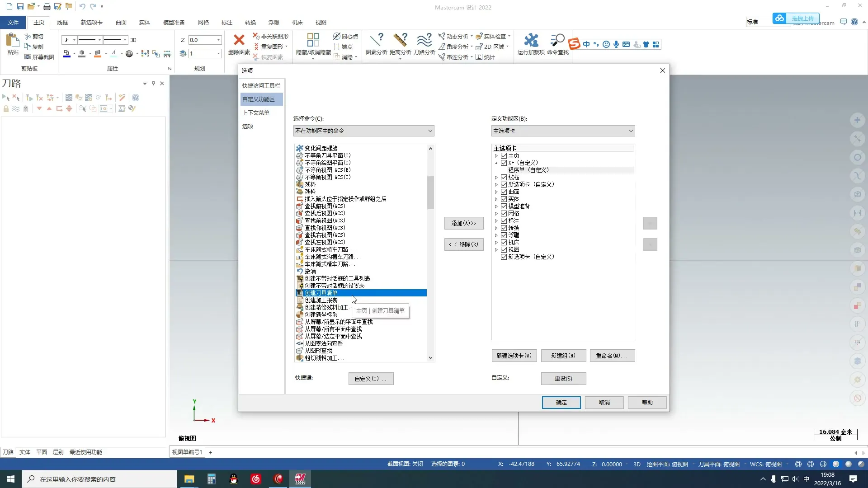The height and width of the screenshot is (488, 868).
Task: Click the G1 icon in the toolpath panel
Action: point(99,97)
